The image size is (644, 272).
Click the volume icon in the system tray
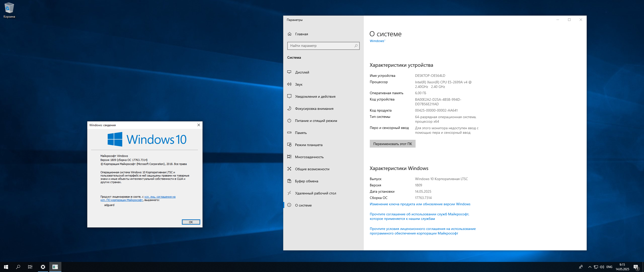click(x=602, y=267)
